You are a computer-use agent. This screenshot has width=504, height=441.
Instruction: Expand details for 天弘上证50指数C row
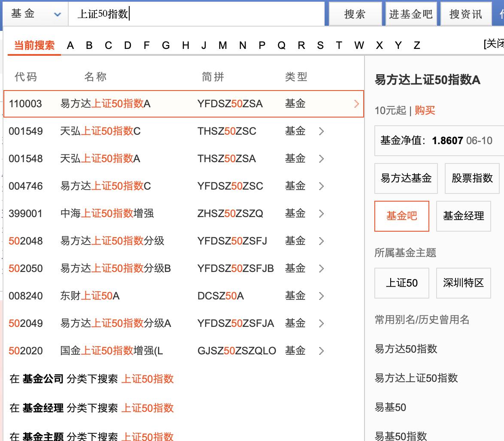[321, 131]
